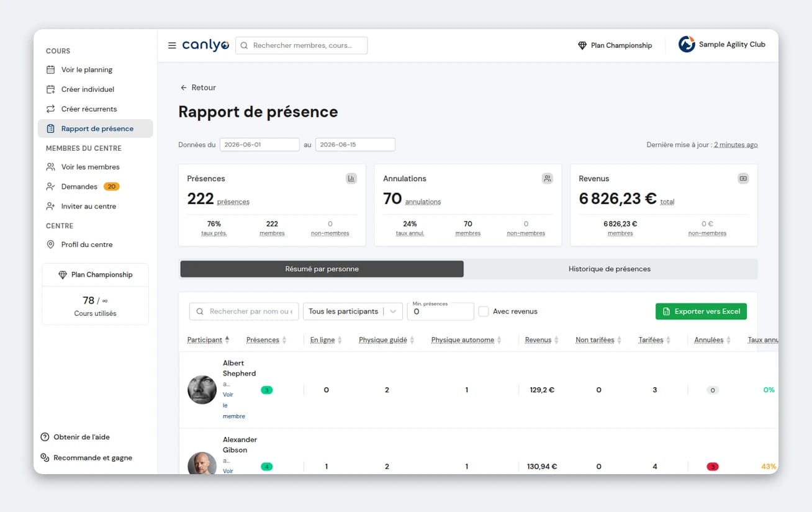Open Voir les membres in sidebar
The image size is (812, 512).
click(x=95, y=167)
